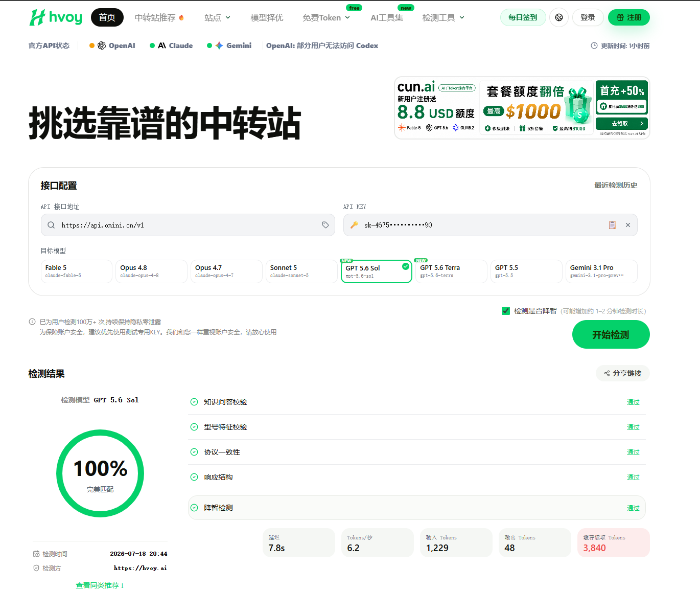This screenshot has width=700, height=591.
Task: Click the 2026-07-18 20:44 检测时间 value
Action: tap(138, 554)
